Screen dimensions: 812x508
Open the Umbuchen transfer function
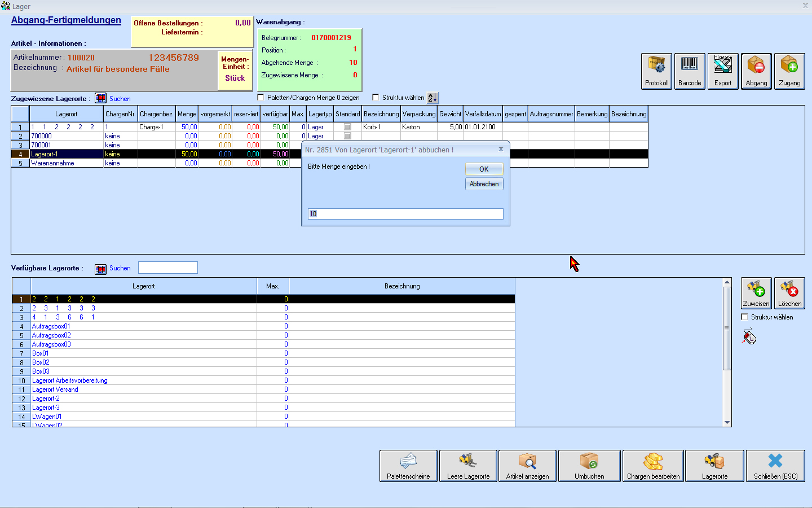589,466
